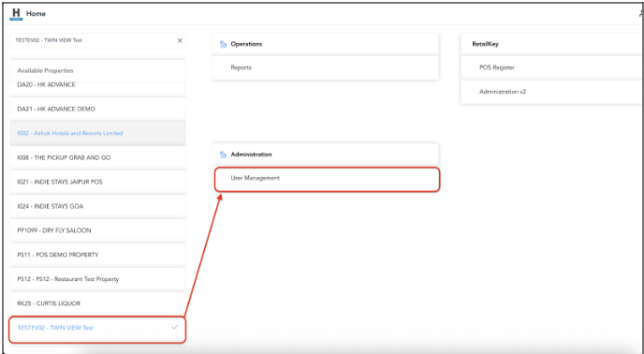
Task: Select PP1099 - DRY FLY SALOON
Action: tap(97, 230)
